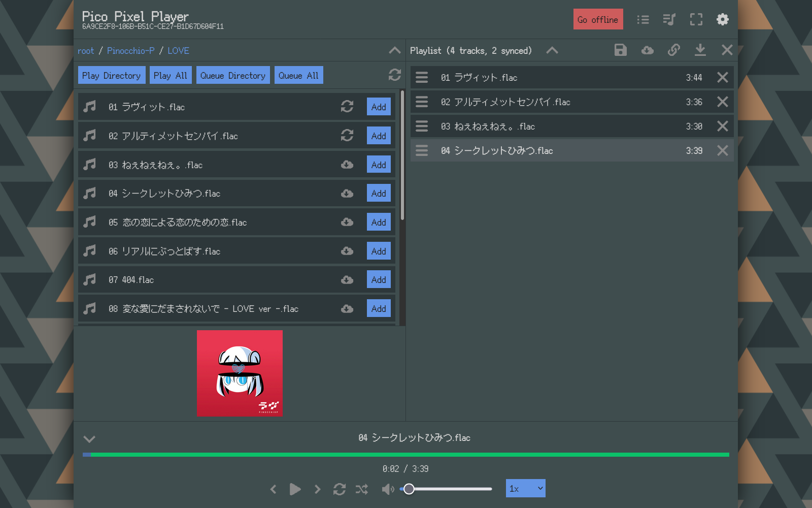Click Queue All button
The width and height of the screenshot is (812, 508).
coord(298,75)
